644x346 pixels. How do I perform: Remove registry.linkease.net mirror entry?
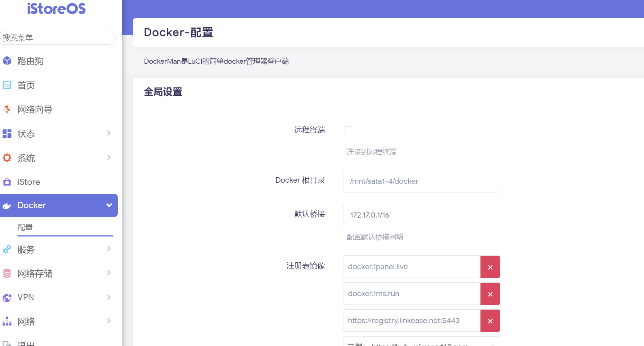click(490, 321)
